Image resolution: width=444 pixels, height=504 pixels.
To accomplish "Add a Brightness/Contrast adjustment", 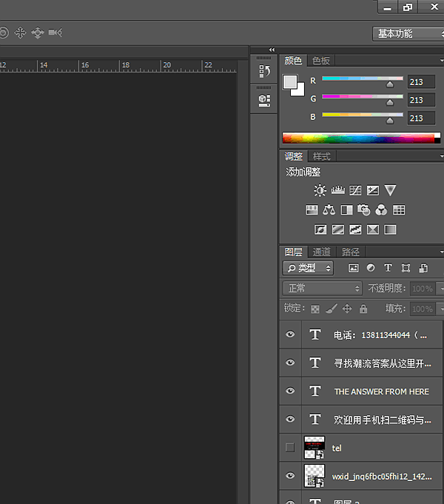I will coord(320,190).
